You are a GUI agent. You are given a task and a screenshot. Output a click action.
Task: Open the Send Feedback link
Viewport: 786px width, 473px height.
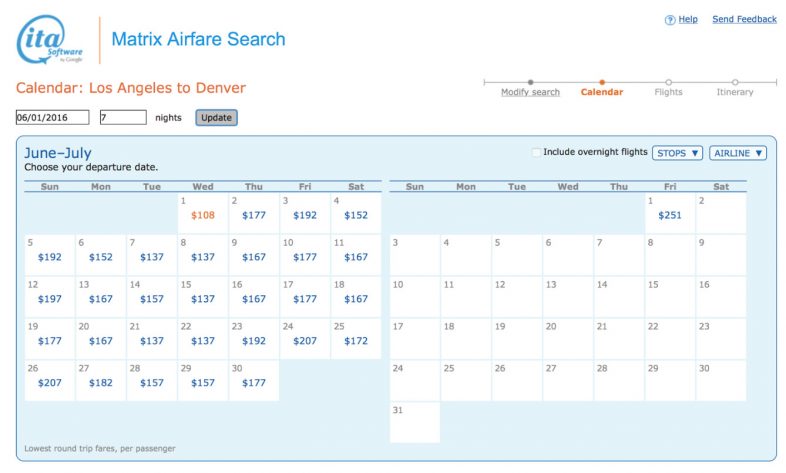(744, 19)
